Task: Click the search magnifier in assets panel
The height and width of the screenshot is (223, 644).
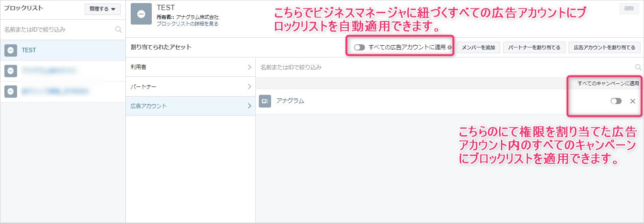Action: point(638,67)
